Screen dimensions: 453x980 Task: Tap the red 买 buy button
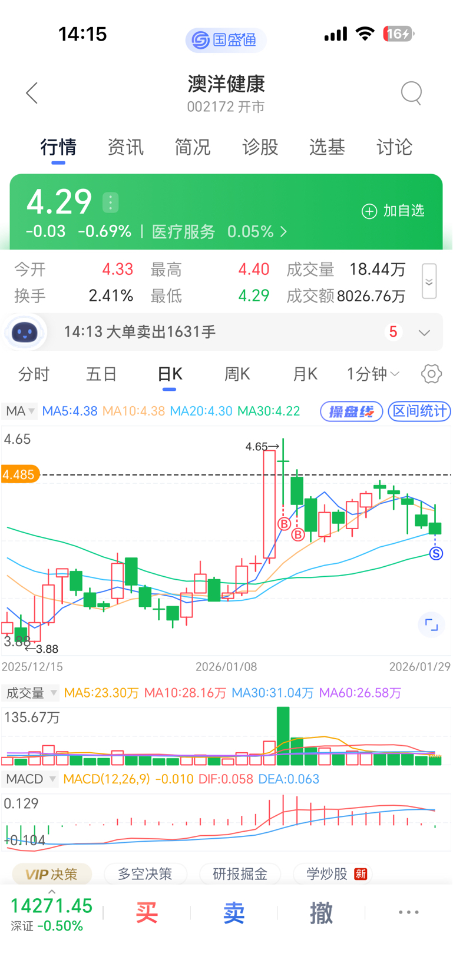(147, 913)
